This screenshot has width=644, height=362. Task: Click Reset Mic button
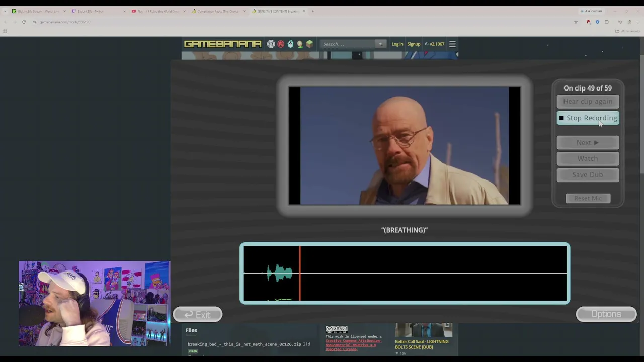tap(588, 198)
